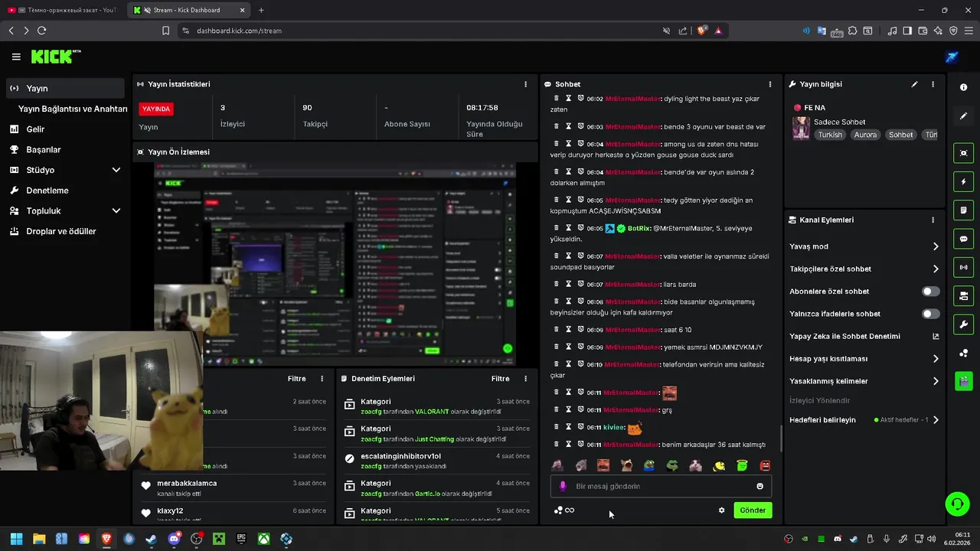The width and height of the screenshot is (980, 551).
Task: Click the pencil icon in right rail
Action: (963, 116)
